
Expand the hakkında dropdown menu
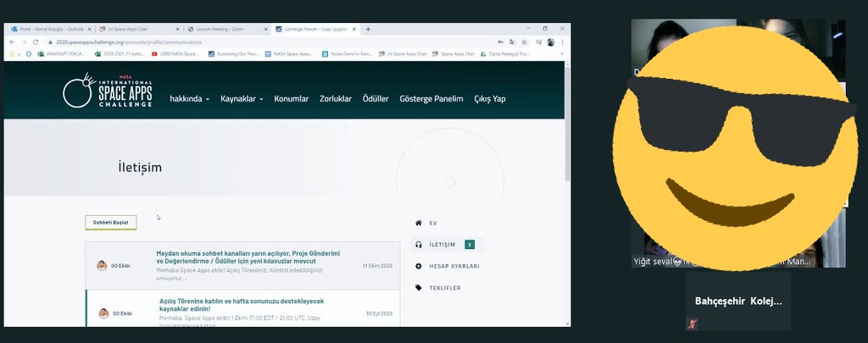click(189, 99)
